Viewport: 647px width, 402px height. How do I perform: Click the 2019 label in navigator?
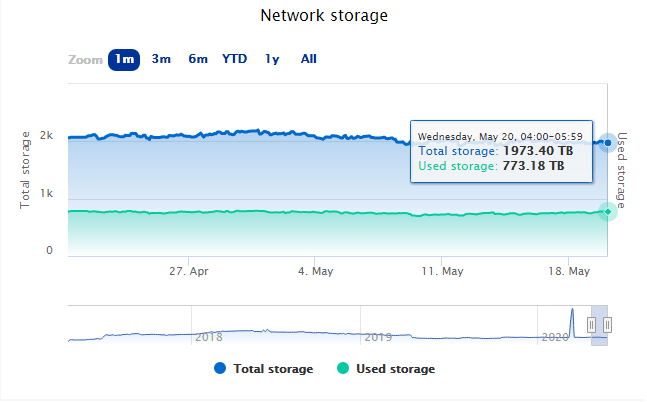[x=378, y=337]
